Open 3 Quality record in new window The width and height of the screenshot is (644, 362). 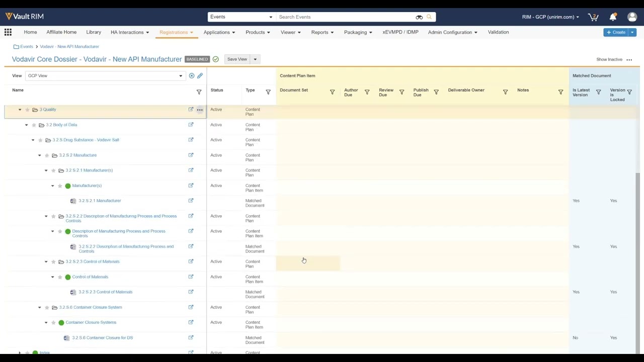[191, 110]
